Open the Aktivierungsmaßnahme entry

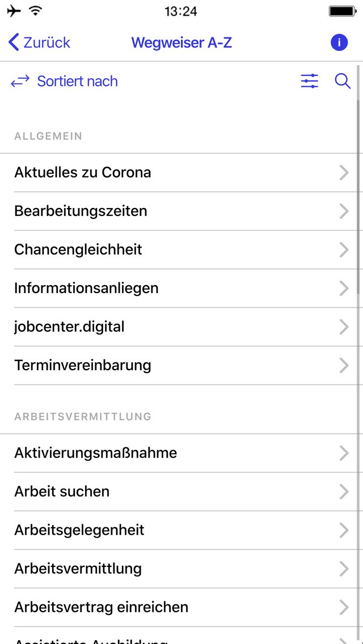point(181,453)
